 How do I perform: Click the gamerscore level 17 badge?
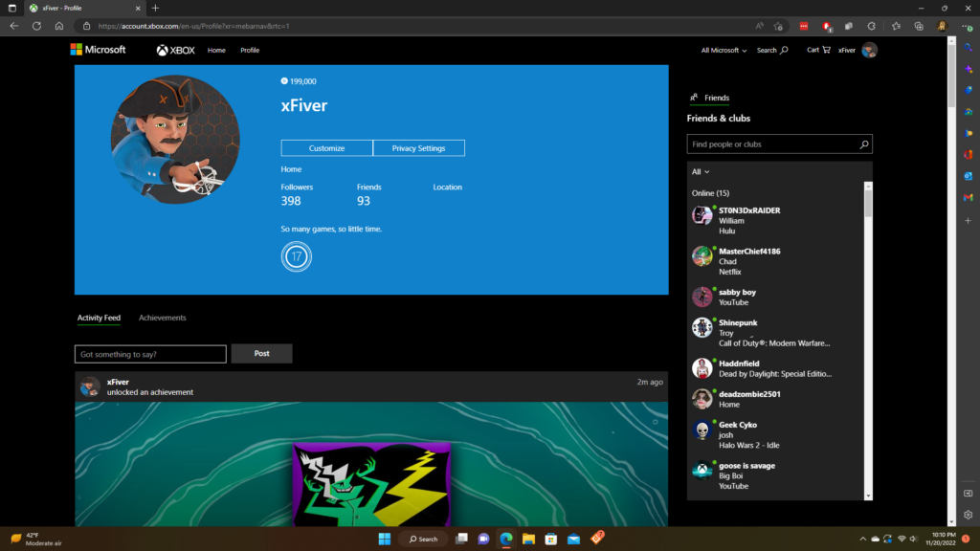tap(297, 257)
